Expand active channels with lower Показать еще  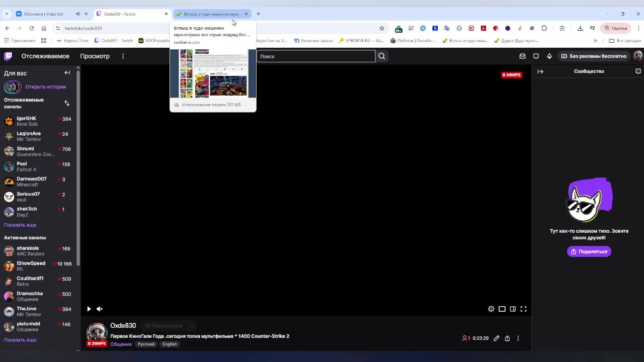point(20,340)
